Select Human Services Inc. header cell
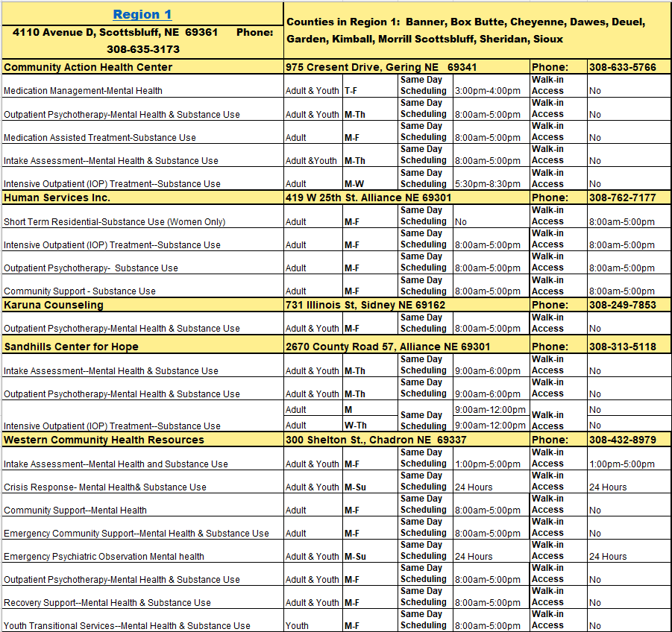This screenshot has width=672, height=632. (142, 197)
